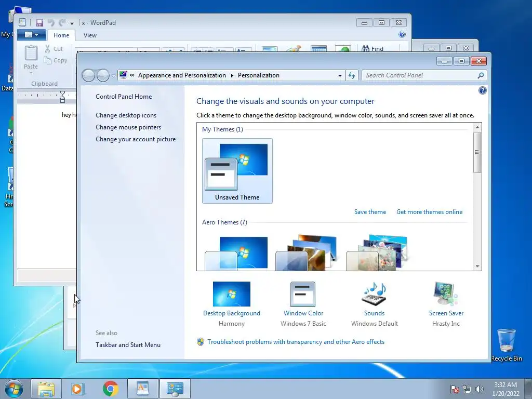Open Desktop Background settings icon

pos(231,294)
